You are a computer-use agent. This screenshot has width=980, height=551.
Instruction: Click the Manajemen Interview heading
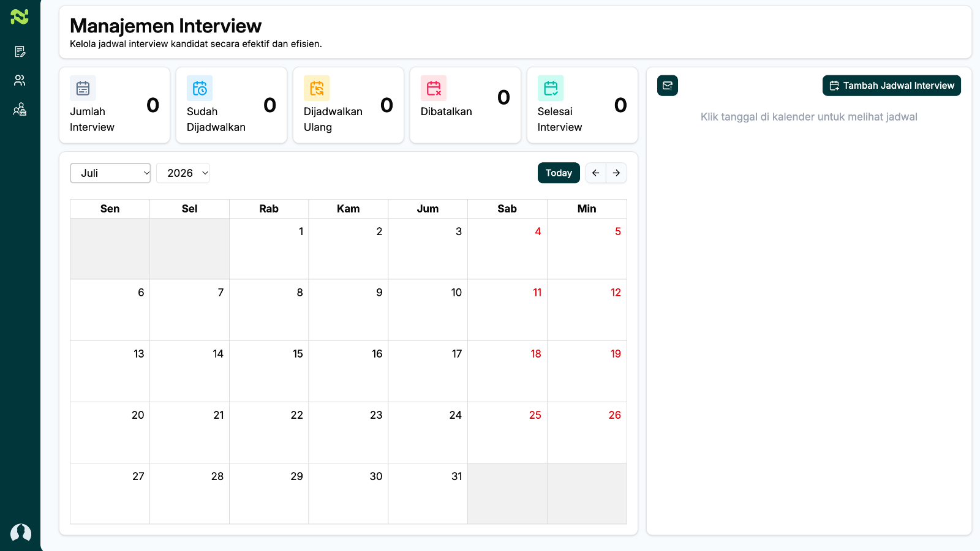point(165,26)
